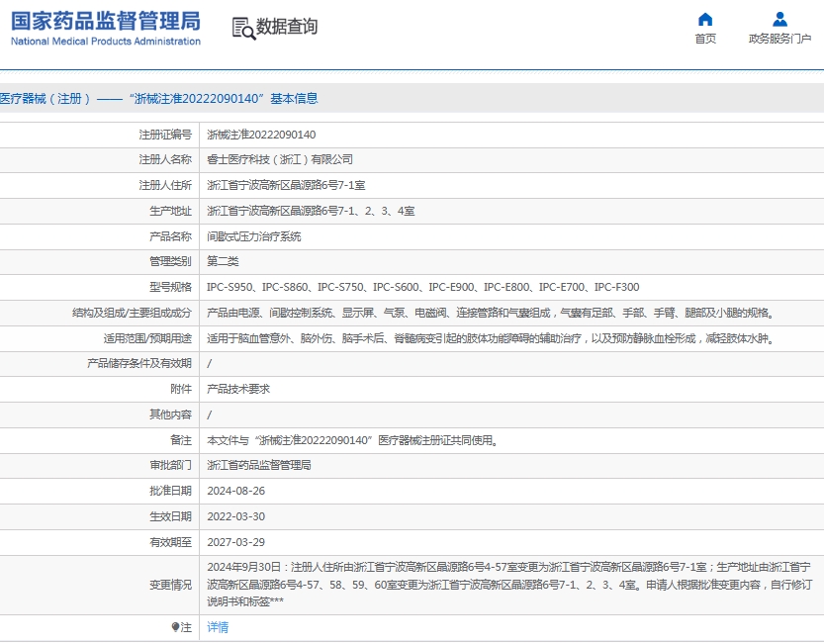Click registrant name 睿士医疗科技（浙江）有限公司
824x644 pixels.
280,159
